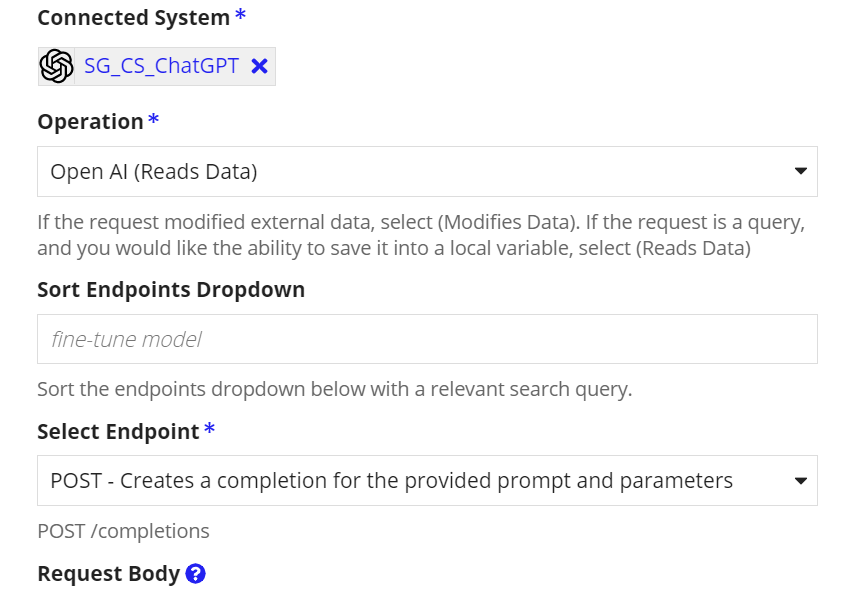
Task: Click the Select Endpoint dropdown arrow
Action: tap(800, 481)
